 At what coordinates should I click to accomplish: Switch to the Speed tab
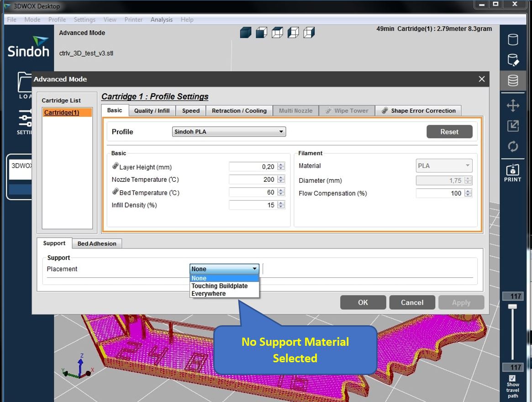(x=191, y=111)
